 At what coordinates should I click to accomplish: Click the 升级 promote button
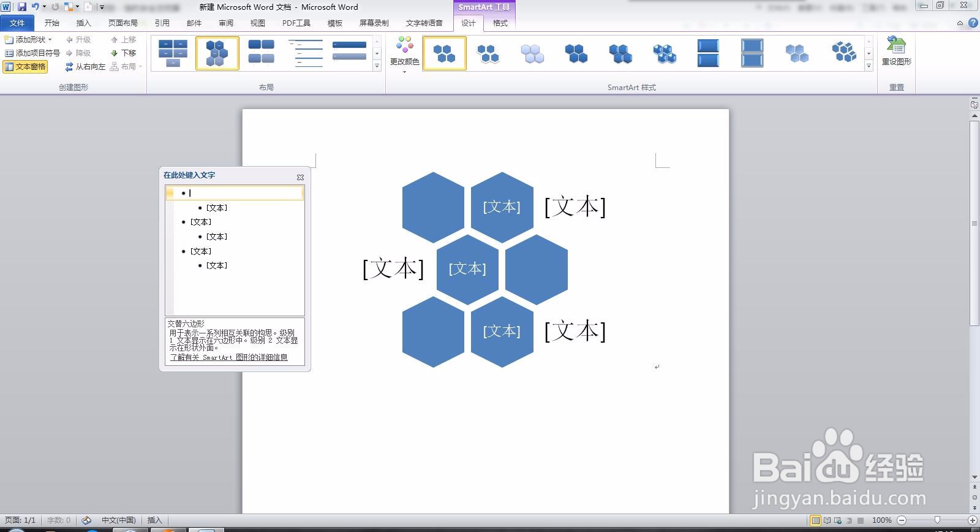[78, 40]
